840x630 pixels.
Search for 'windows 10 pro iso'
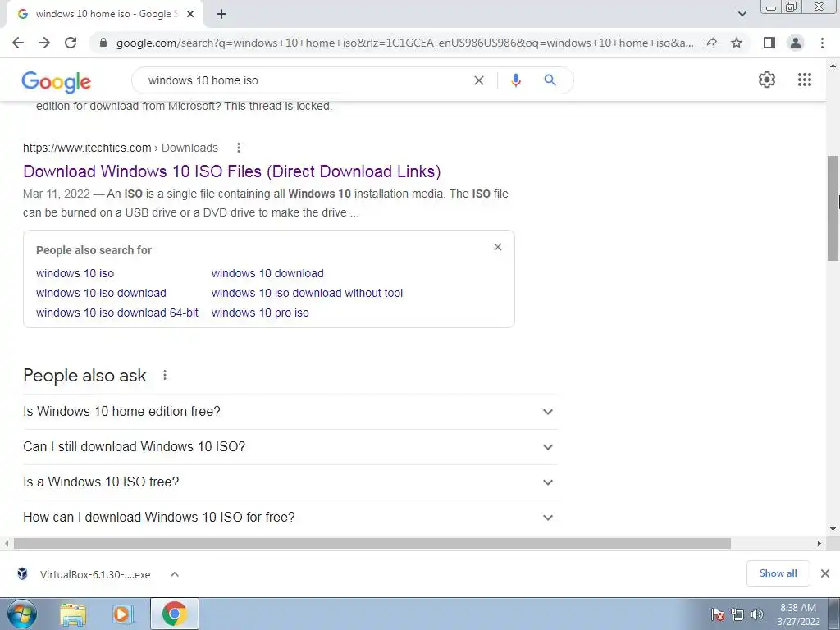click(x=260, y=313)
